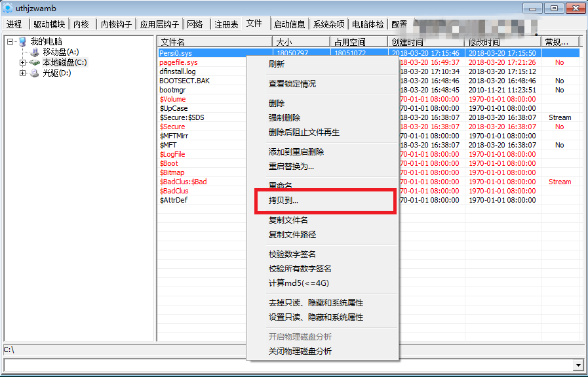Choose 刷新 from the context menu
The image size is (588, 377).
click(323, 64)
